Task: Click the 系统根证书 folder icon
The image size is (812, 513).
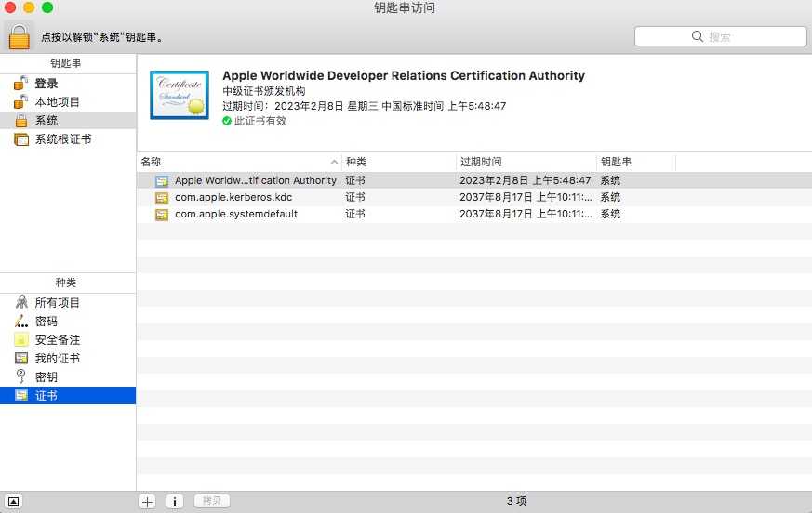Action: pos(21,139)
